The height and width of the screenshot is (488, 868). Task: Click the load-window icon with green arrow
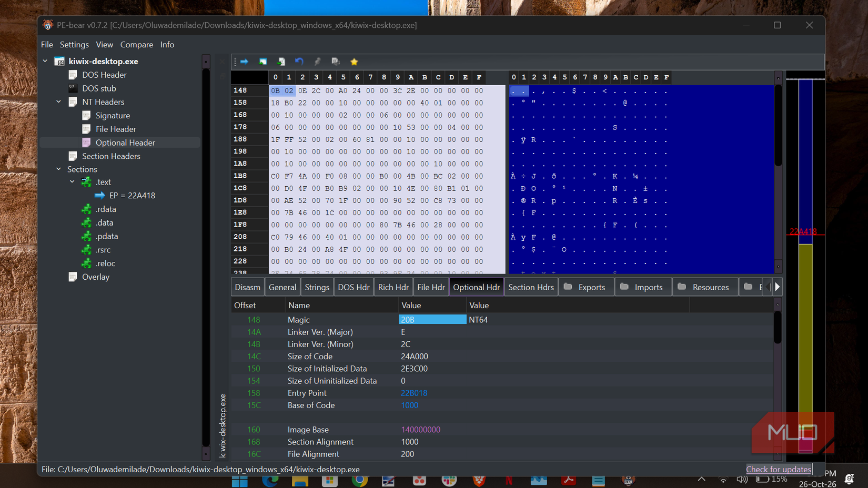coord(263,62)
